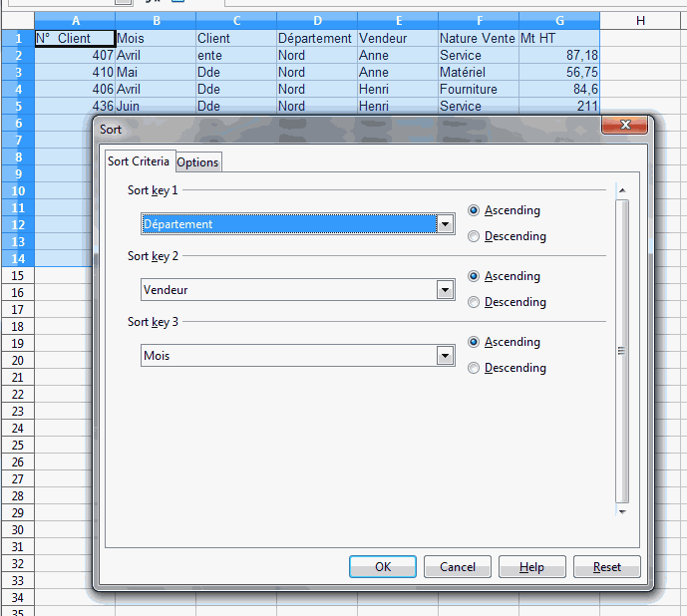Select Ascending for Sort key 1
687x616 pixels.
(475, 210)
